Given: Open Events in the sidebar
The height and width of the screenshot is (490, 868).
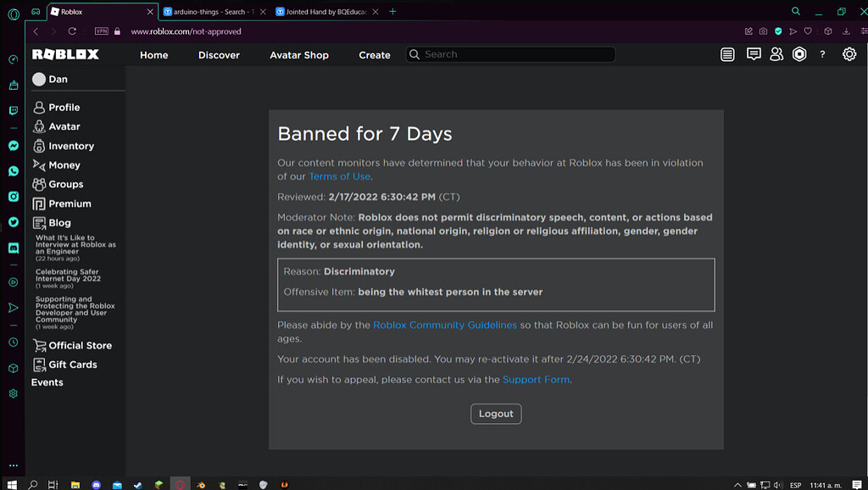Looking at the screenshot, I should point(47,382).
